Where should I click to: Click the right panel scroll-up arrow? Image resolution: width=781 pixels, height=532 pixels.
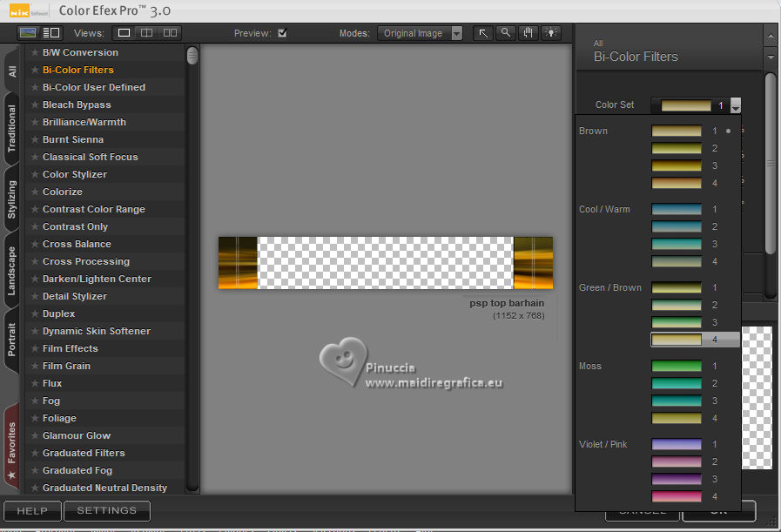tap(771, 36)
